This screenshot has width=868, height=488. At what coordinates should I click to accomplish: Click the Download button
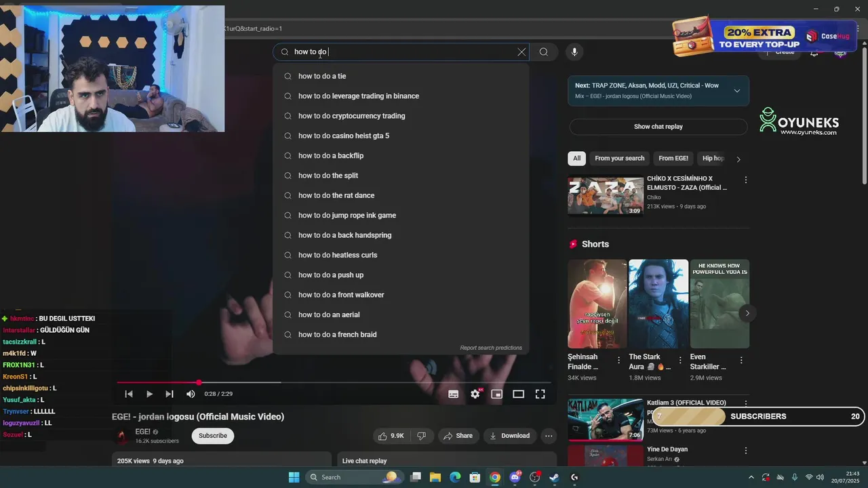click(x=509, y=436)
